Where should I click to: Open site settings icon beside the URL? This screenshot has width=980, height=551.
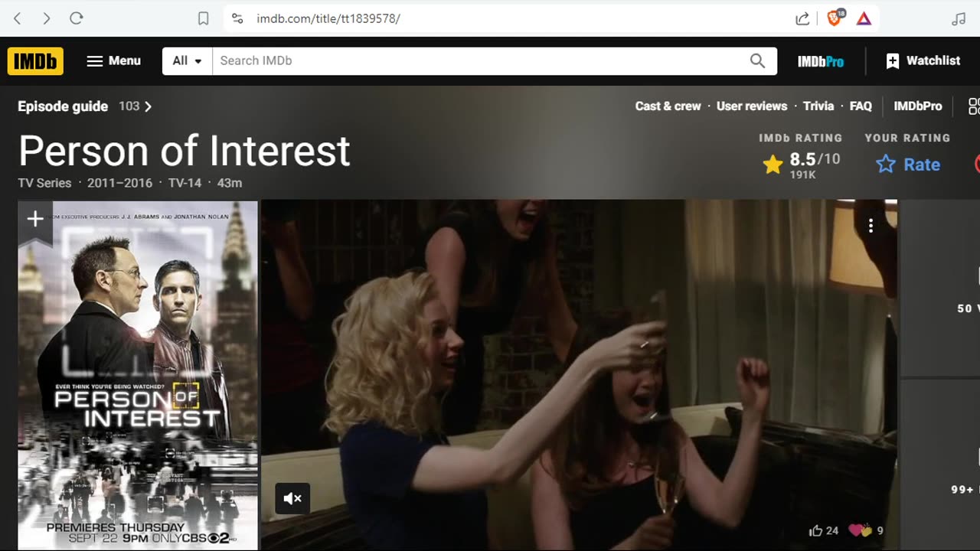tap(237, 18)
